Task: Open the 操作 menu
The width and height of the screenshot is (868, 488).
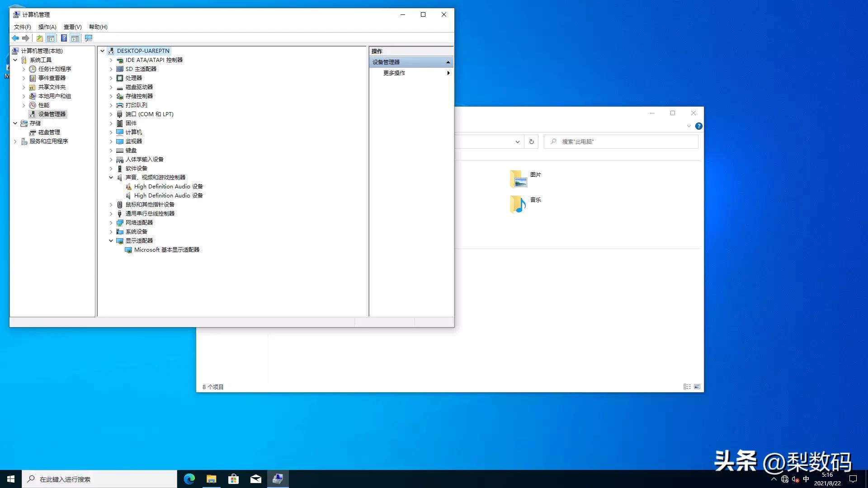Action: pyautogui.click(x=47, y=27)
